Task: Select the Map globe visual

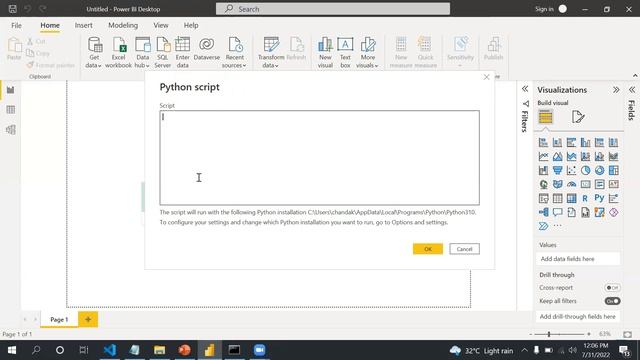Action: [543, 184]
